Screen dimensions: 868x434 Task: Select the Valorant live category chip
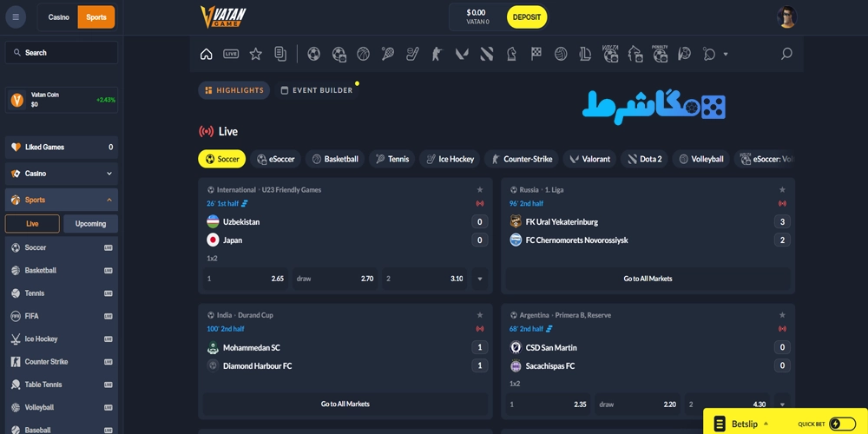(x=589, y=159)
